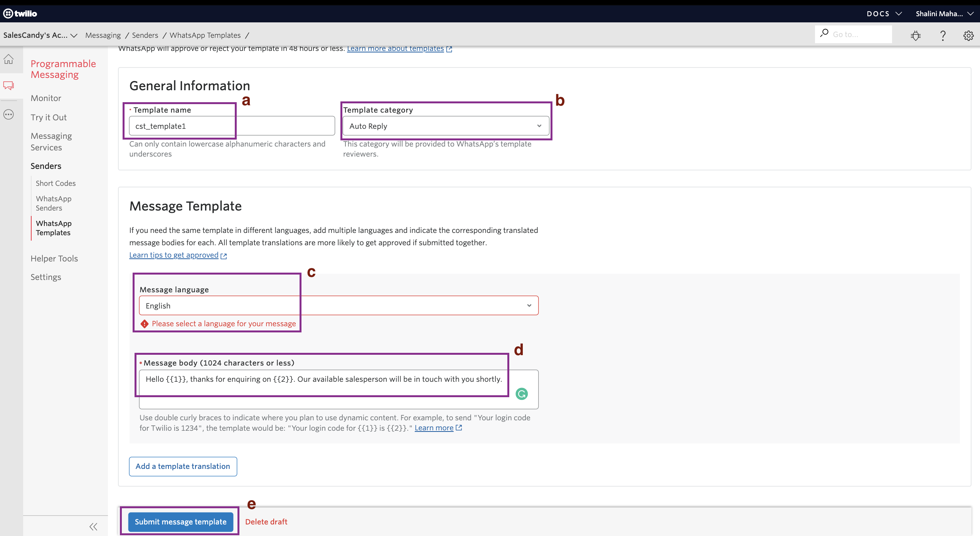Collapse the sidebar with the double chevron
Image resolution: width=980 pixels, height=536 pixels.
pos(93,526)
